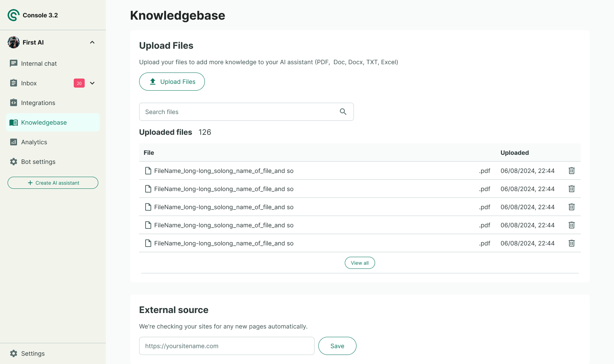Go to Analytics in sidebar
614x364 pixels.
(34, 142)
